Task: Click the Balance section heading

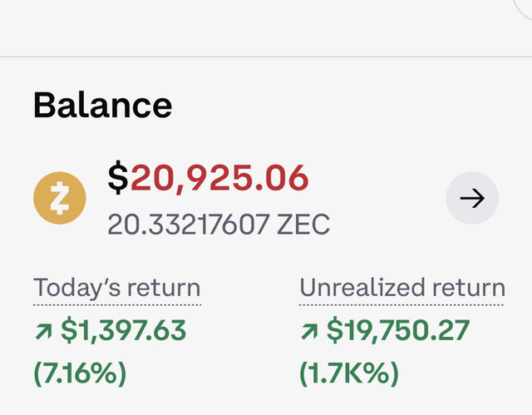Action: coord(103,105)
